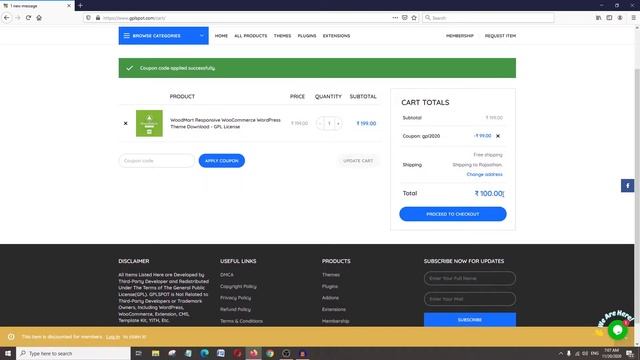Open Extensions navigation item
The image size is (640, 360).
coord(336,36)
